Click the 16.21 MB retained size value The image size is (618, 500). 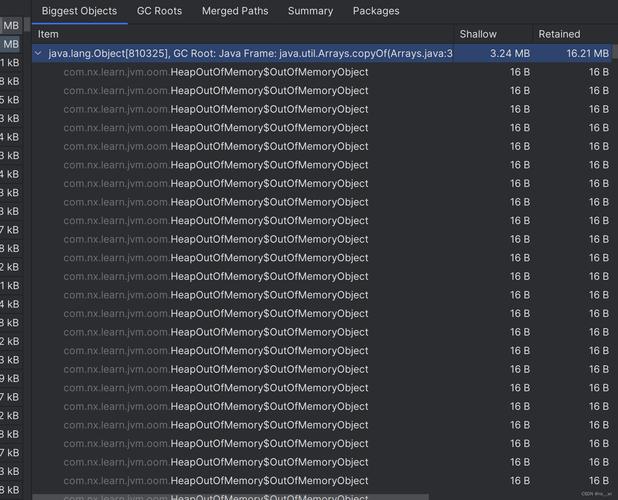588,53
